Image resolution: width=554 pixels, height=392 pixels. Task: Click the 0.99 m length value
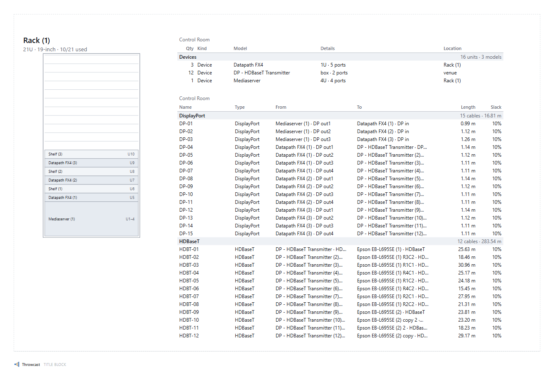tap(468, 124)
